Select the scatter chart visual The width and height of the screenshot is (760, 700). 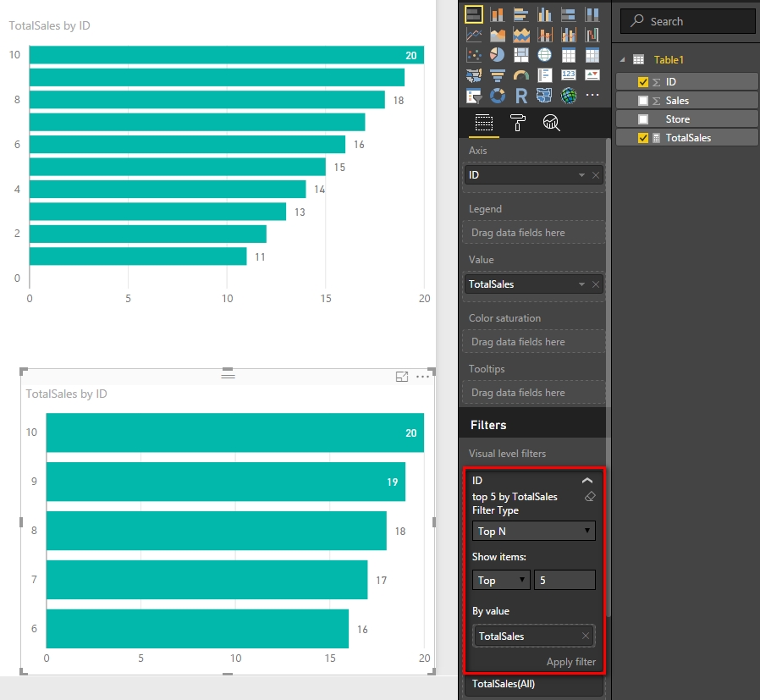pyautogui.click(x=474, y=55)
